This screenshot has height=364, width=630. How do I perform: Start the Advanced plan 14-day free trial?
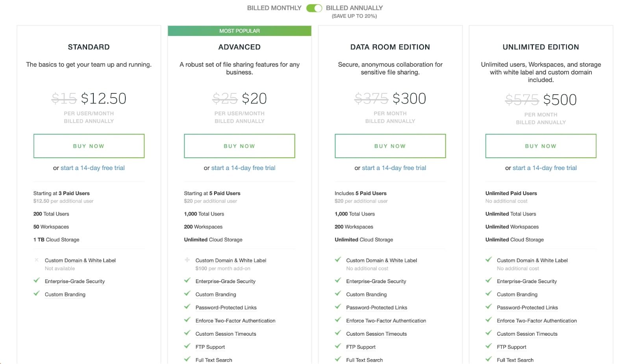click(x=243, y=168)
